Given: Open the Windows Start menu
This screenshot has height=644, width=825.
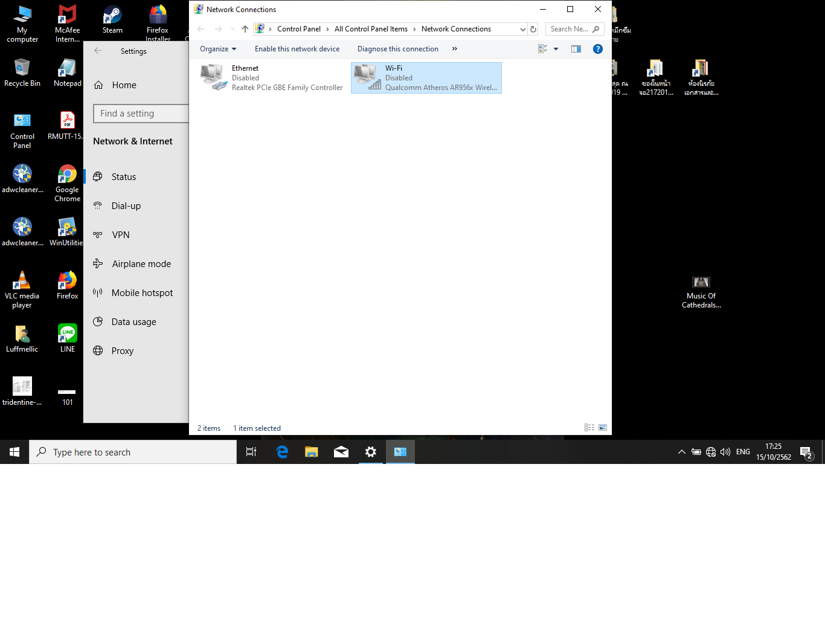Looking at the screenshot, I should [x=14, y=452].
